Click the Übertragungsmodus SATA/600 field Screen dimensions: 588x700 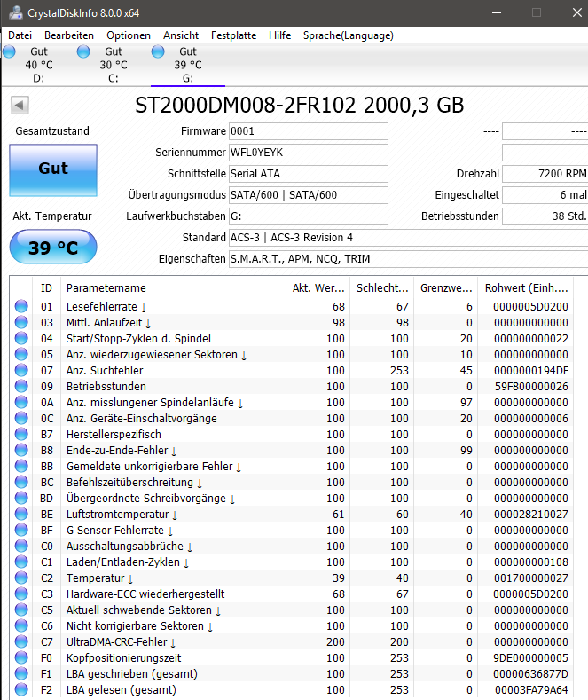309,195
